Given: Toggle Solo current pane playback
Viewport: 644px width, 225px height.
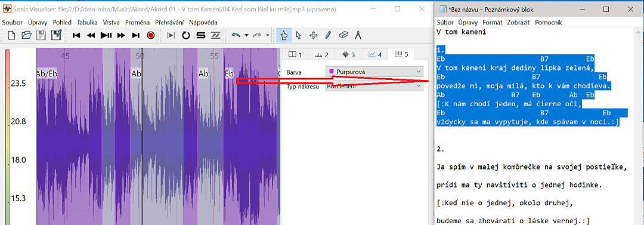Looking at the screenshot, I should coord(200,35).
